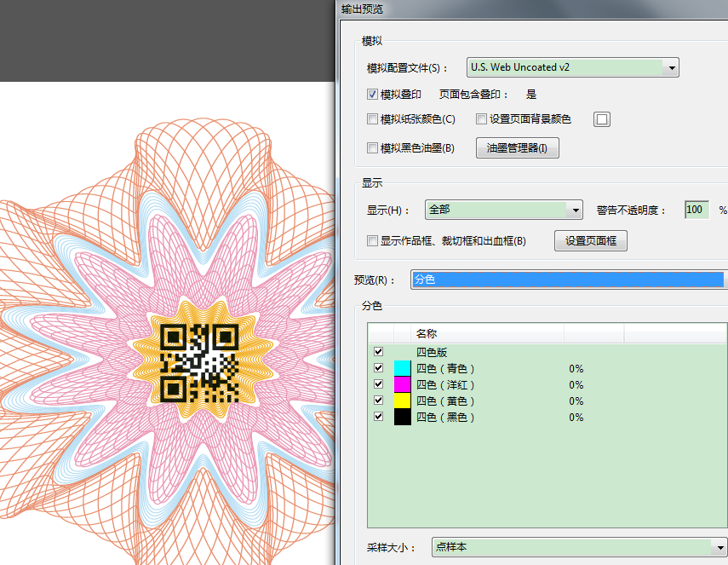This screenshot has height=565, width=728.
Task: Open the 油墨管理器 (Ink Manager)
Action: click(517, 147)
